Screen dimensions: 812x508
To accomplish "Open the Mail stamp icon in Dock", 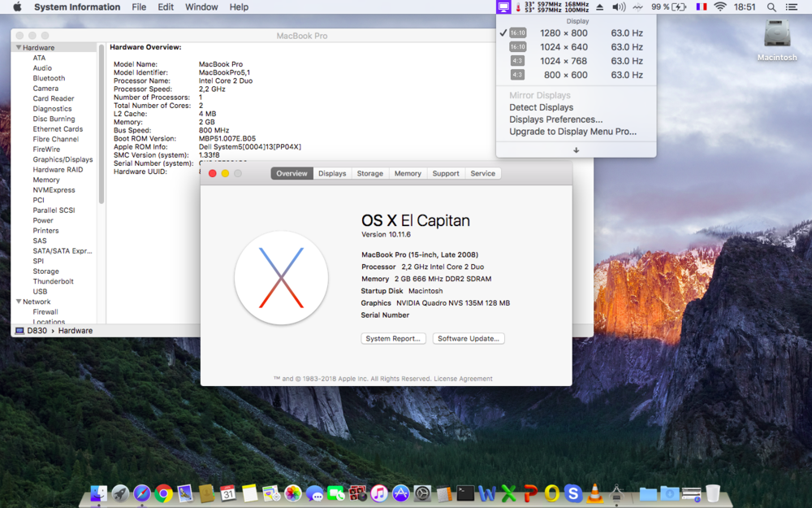I will (x=185, y=493).
